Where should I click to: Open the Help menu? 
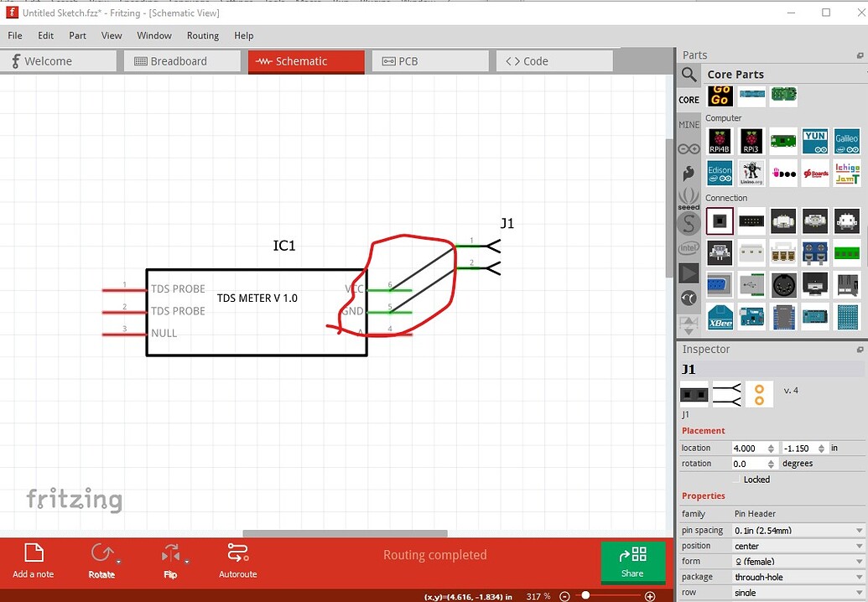coord(243,35)
